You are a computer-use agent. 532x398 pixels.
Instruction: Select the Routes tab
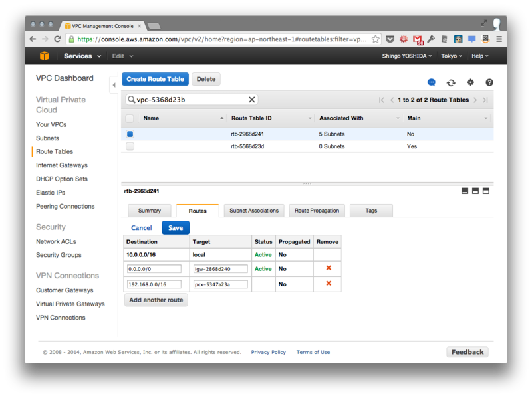coord(198,211)
